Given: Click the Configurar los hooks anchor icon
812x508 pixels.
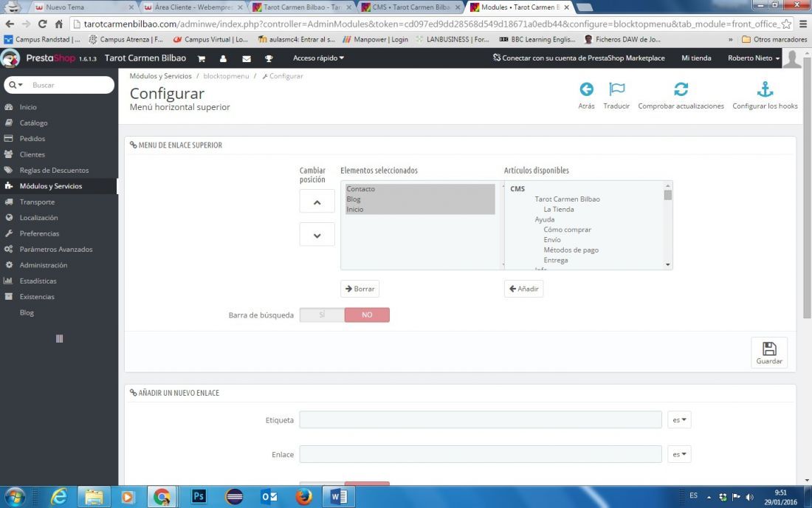Looking at the screenshot, I should pyautogui.click(x=765, y=89).
